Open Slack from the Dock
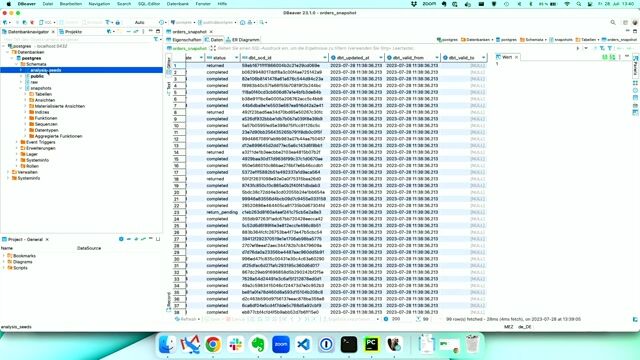 pos(236,344)
